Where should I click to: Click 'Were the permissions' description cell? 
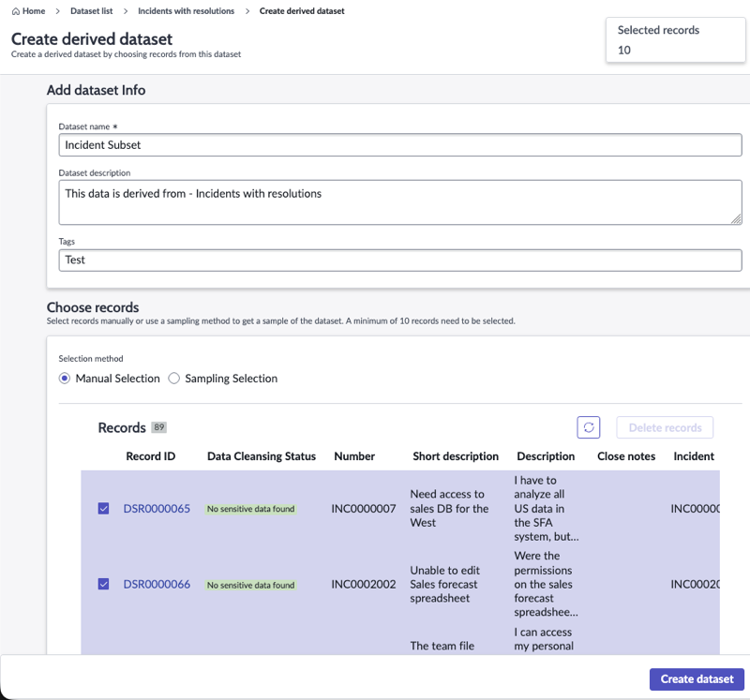click(546, 584)
